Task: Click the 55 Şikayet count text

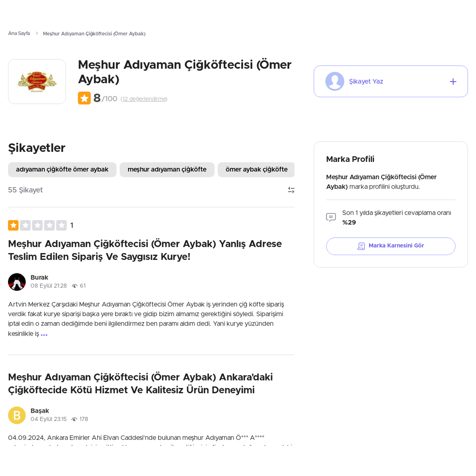Action: coord(25,190)
